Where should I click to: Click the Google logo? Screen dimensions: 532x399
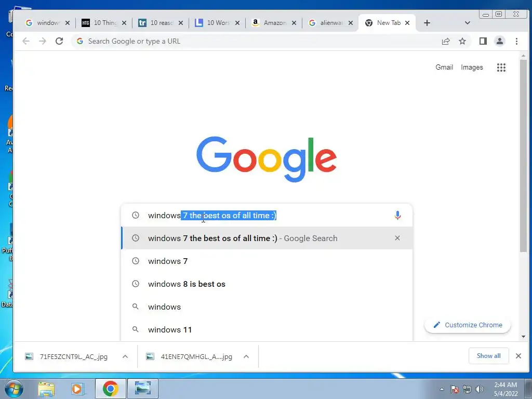click(x=267, y=159)
